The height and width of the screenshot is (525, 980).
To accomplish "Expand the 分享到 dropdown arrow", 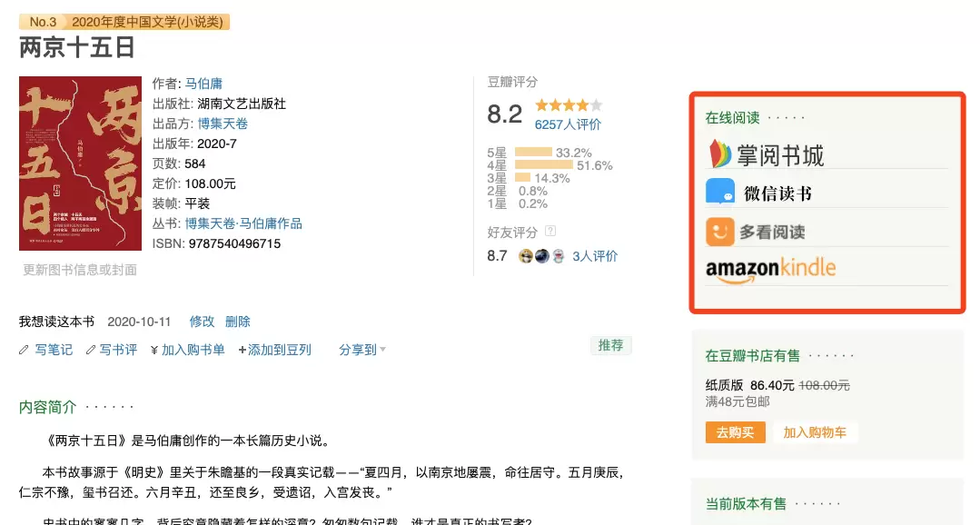I will [x=382, y=350].
